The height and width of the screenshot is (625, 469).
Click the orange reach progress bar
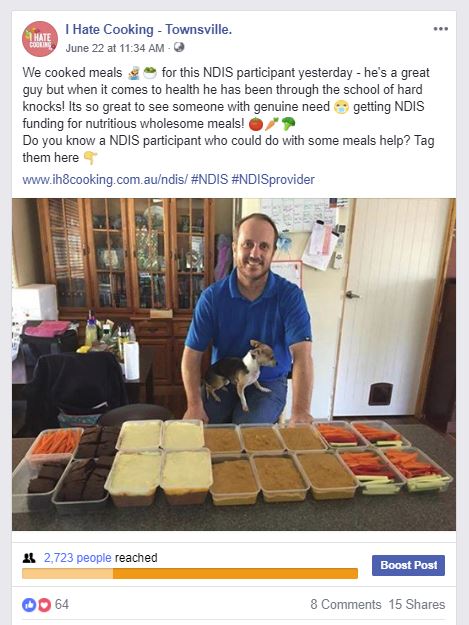[x=190, y=574]
